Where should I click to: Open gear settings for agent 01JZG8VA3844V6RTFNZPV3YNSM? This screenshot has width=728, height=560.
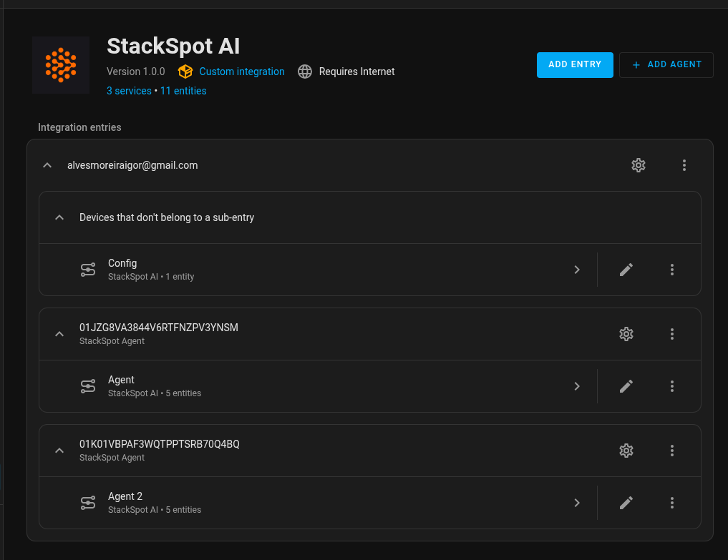[626, 334]
